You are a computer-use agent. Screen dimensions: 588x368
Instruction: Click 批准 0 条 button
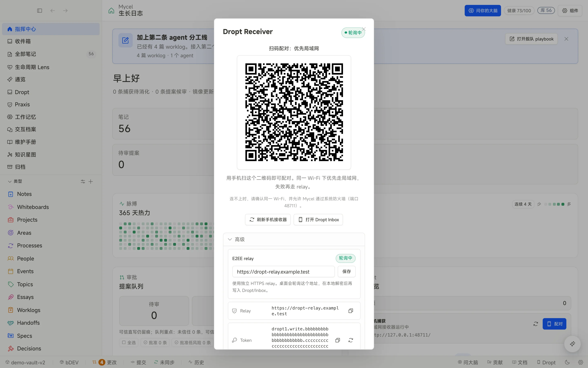tap(155, 342)
